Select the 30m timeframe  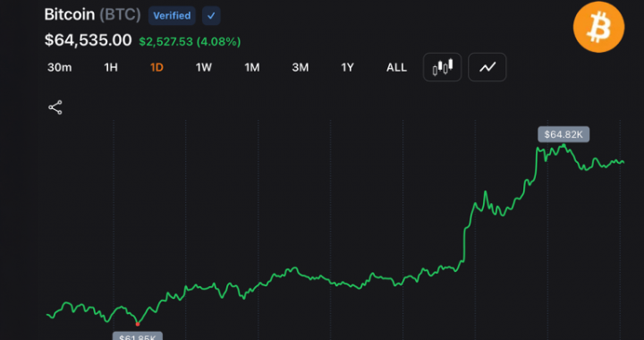(60, 67)
